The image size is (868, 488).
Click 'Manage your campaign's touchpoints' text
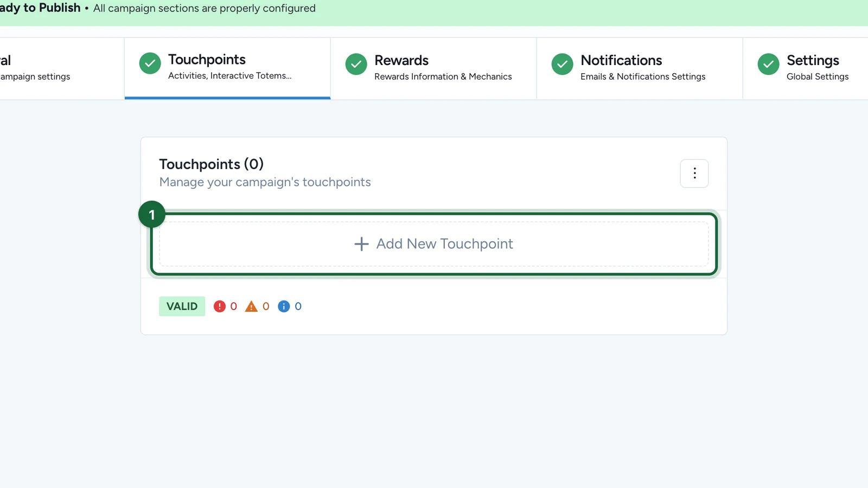tap(265, 182)
